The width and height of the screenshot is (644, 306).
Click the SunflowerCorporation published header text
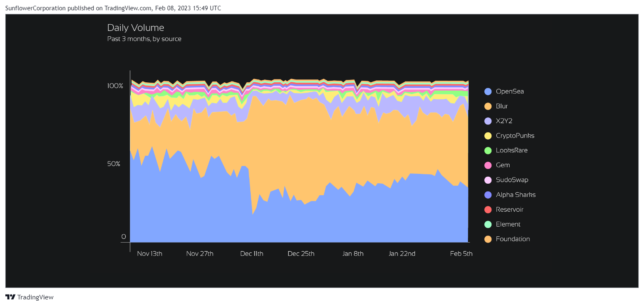(x=113, y=8)
